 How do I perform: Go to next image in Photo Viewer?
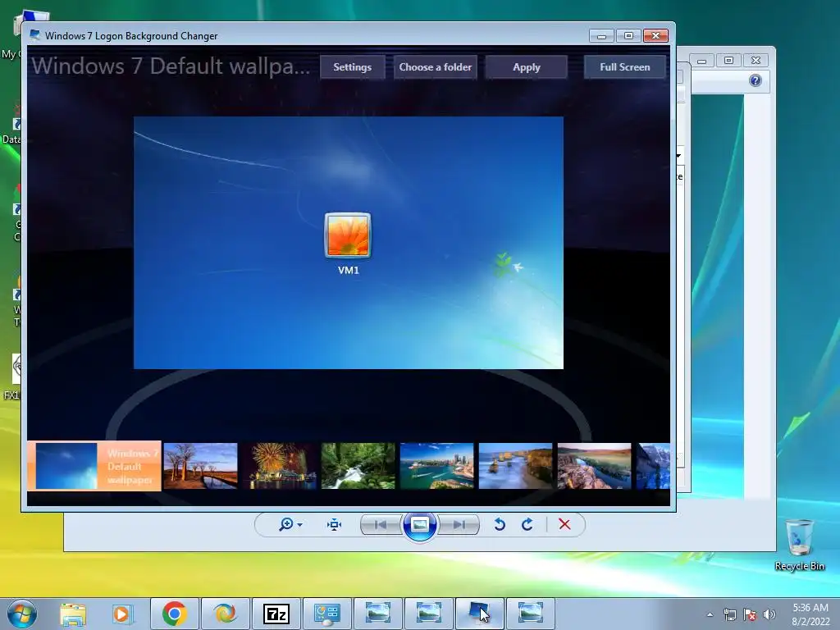click(x=459, y=524)
